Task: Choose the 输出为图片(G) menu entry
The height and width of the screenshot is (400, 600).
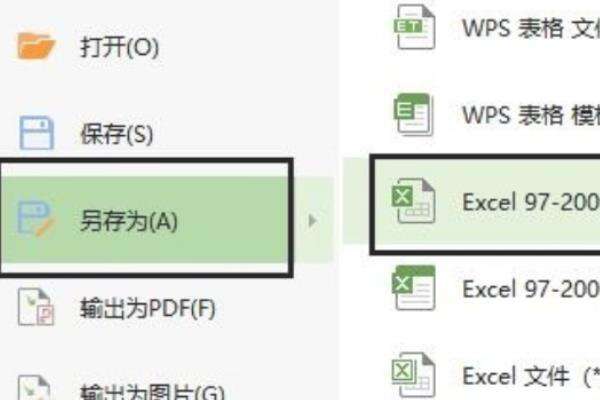Action: (x=152, y=391)
